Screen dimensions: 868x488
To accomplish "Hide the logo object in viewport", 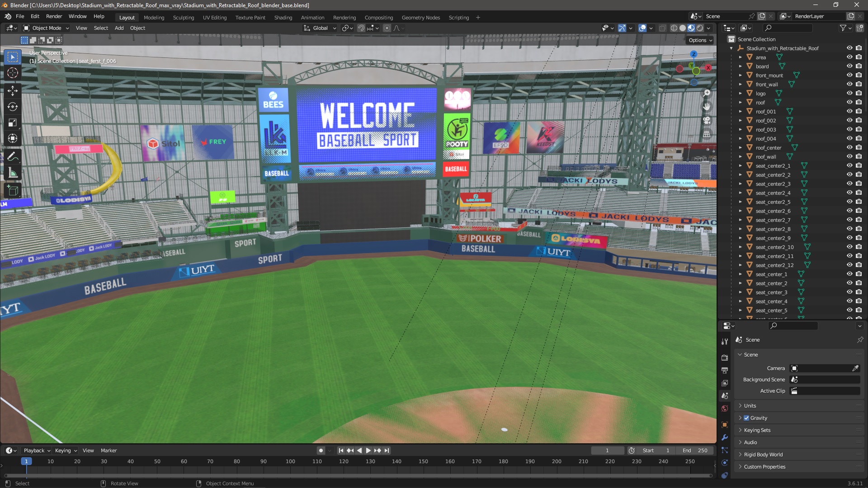I will 849,94.
